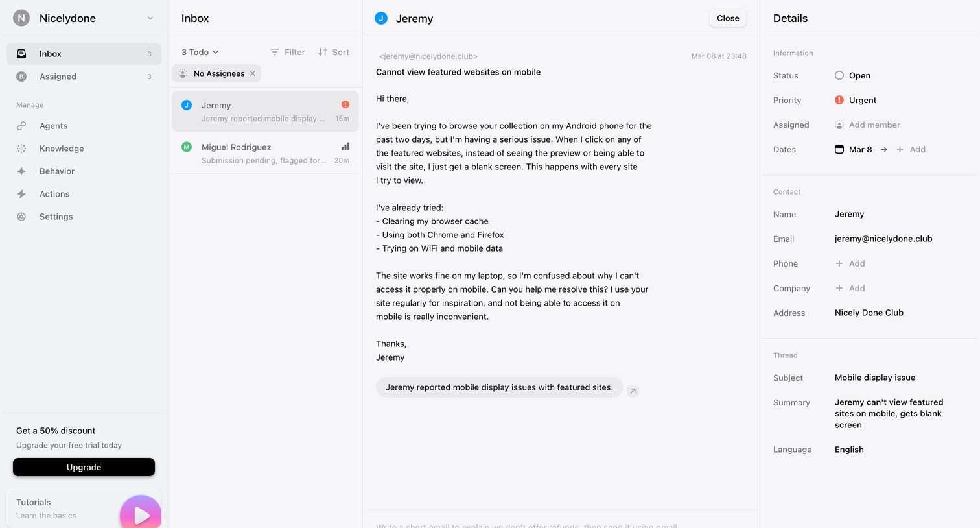The height and width of the screenshot is (528, 980).
Task: Open the Tutorials Learn the basics card
Action: tap(84, 509)
